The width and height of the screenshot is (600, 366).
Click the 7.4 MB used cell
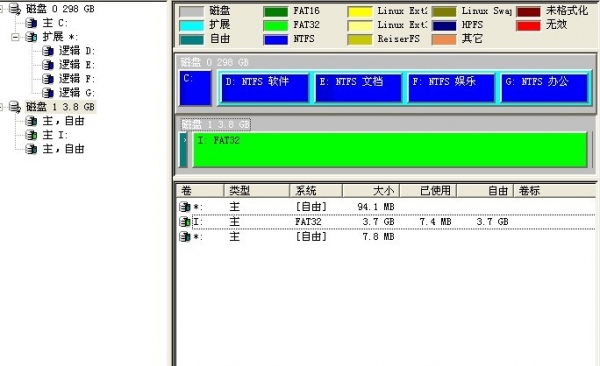coord(435,222)
